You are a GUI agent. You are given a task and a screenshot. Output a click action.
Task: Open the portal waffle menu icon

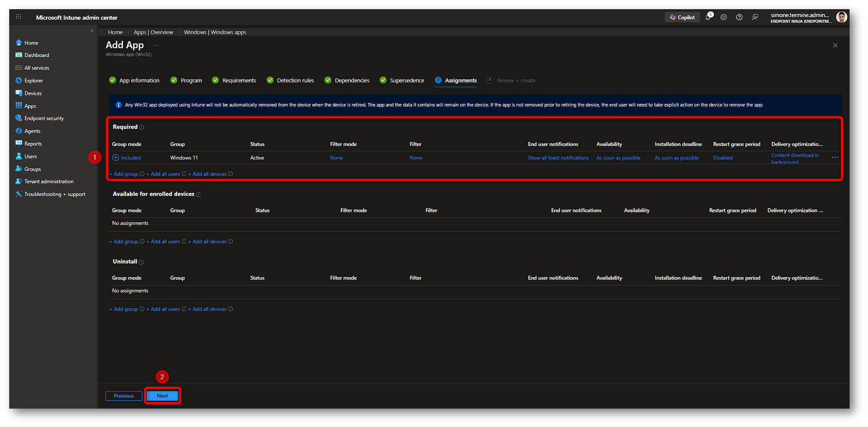[x=18, y=17]
